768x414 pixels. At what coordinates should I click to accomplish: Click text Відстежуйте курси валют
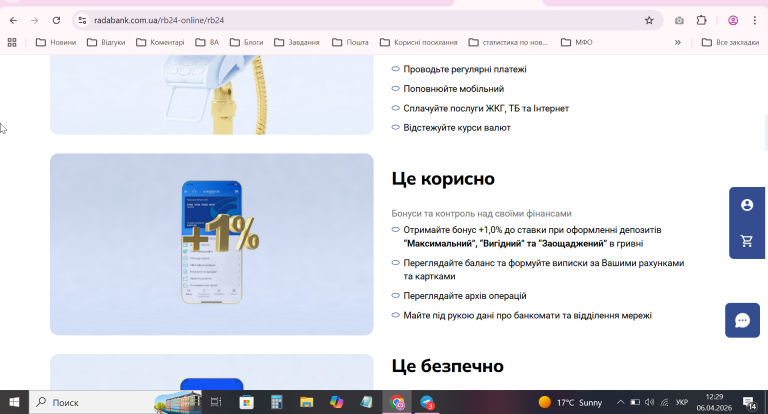click(457, 128)
